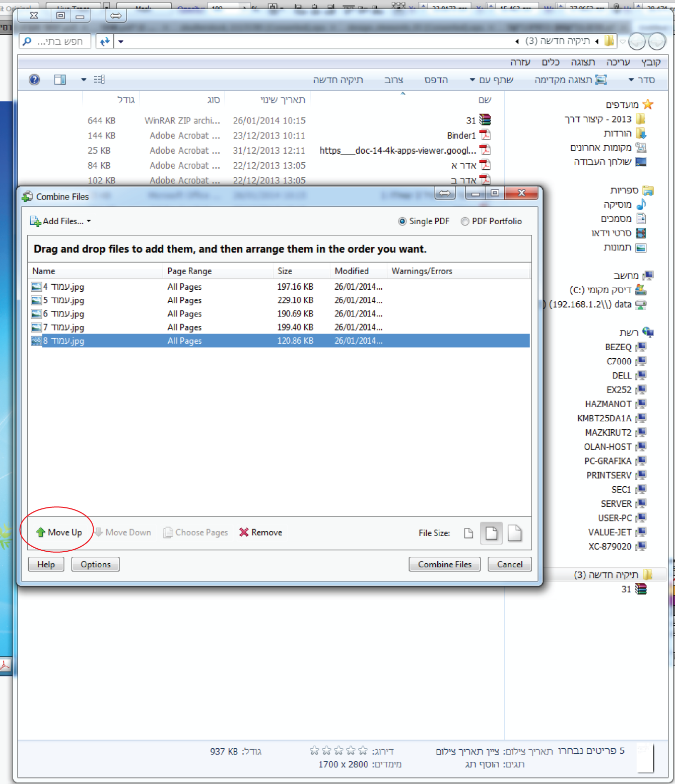
Task: Click the Explorer help question mark icon
Action: pos(34,80)
